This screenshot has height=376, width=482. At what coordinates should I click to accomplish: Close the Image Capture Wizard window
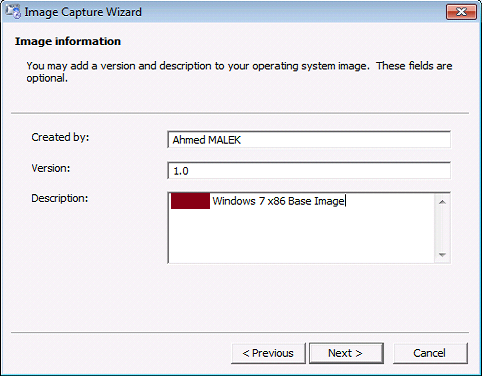pyautogui.click(x=461, y=12)
